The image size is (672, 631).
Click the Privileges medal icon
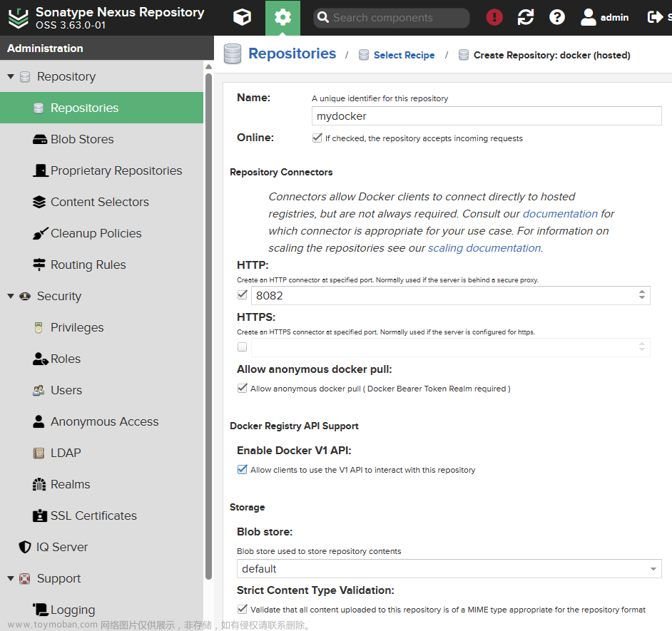39,328
